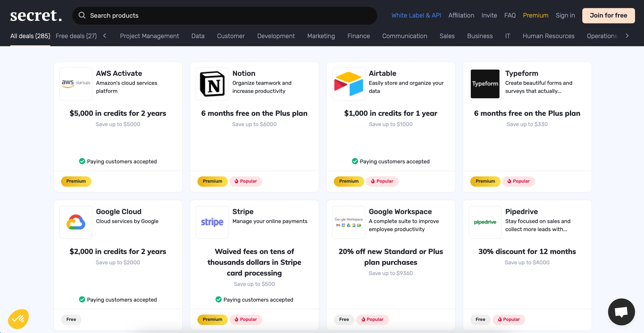Open the Sales category
This screenshot has width=644, height=333.
pos(447,36)
